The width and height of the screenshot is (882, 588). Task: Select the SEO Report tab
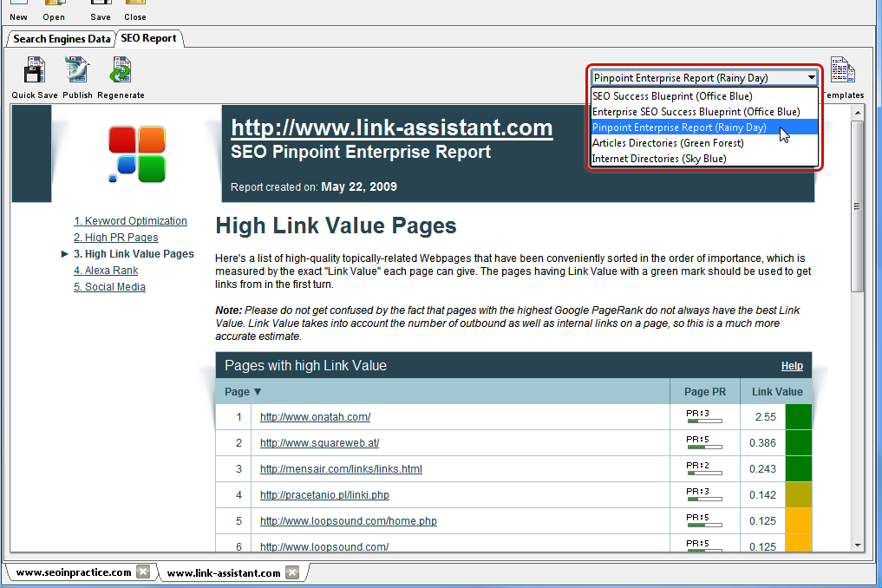point(148,38)
